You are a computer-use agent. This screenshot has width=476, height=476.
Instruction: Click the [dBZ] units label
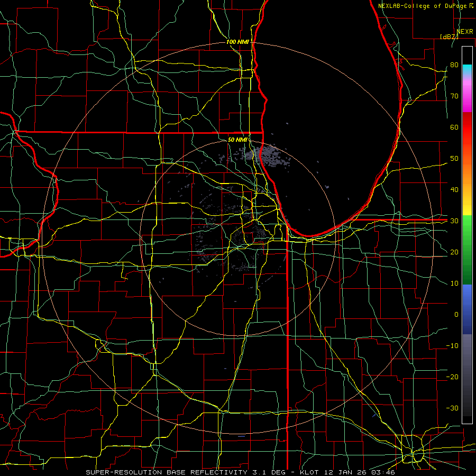click(449, 36)
